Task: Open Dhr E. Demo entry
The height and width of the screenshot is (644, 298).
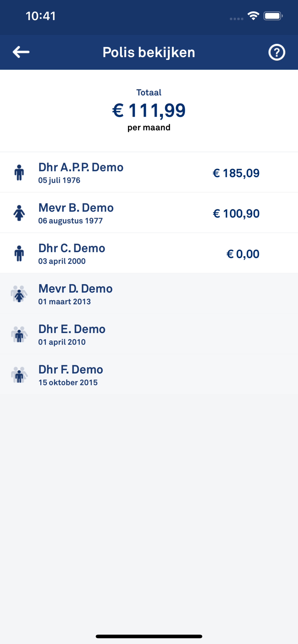Action: pyautogui.click(x=72, y=329)
